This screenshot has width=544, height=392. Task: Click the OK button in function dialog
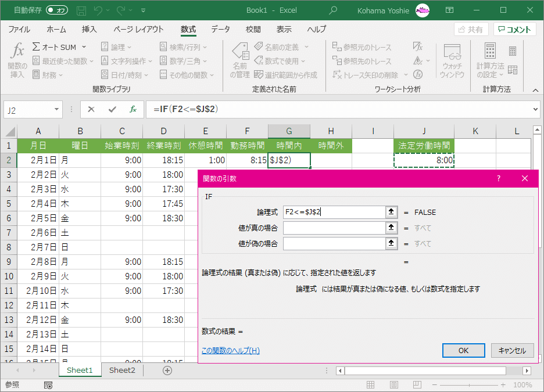463,350
